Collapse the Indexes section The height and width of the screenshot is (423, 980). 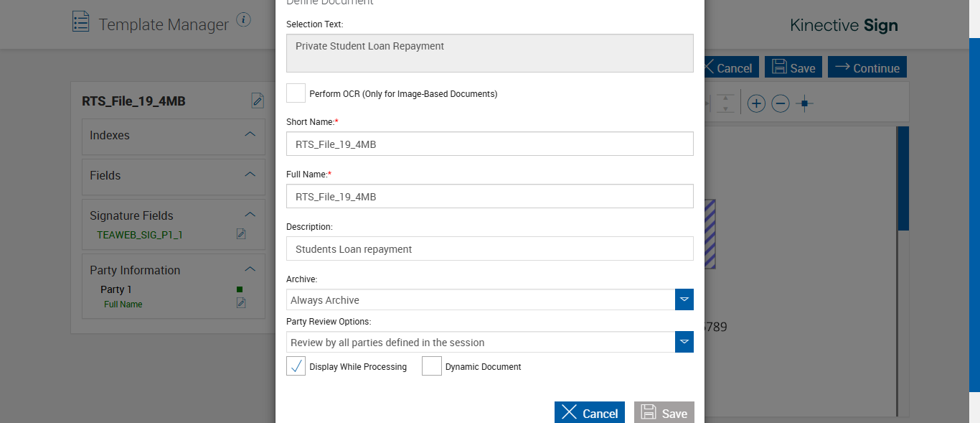[x=250, y=134]
